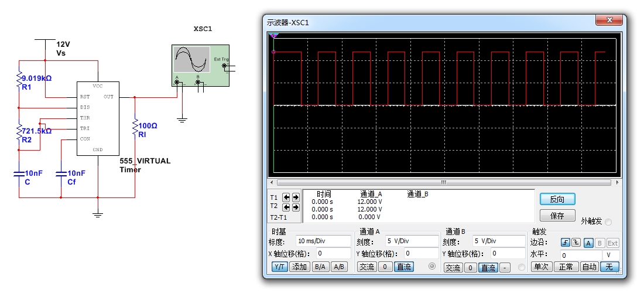
Task: Select resistor R1 9.019kΩ symbol
Action: click(19, 80)
